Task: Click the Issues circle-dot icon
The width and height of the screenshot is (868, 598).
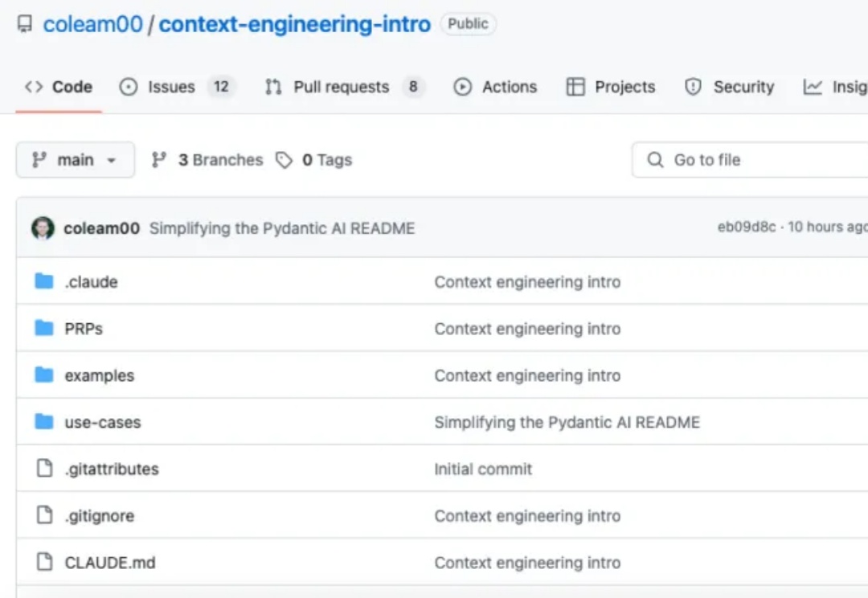Action: 129,87
